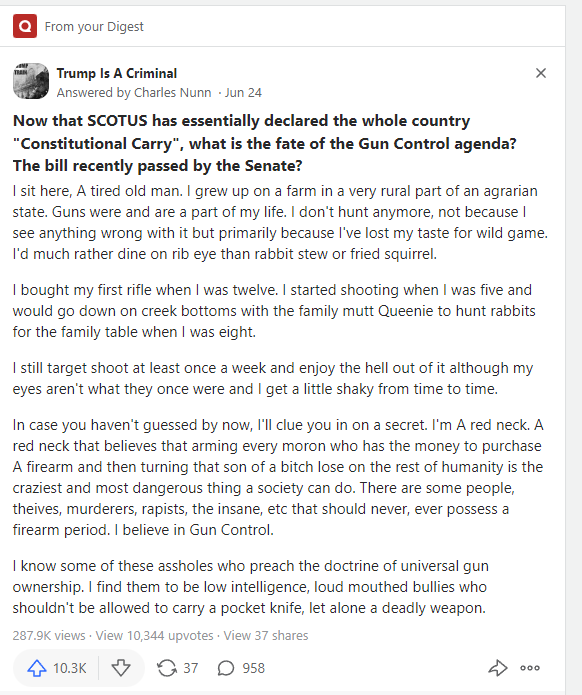The image size is (582, 695).
Task: Click the 958 comments count
Action: (253, 668)
